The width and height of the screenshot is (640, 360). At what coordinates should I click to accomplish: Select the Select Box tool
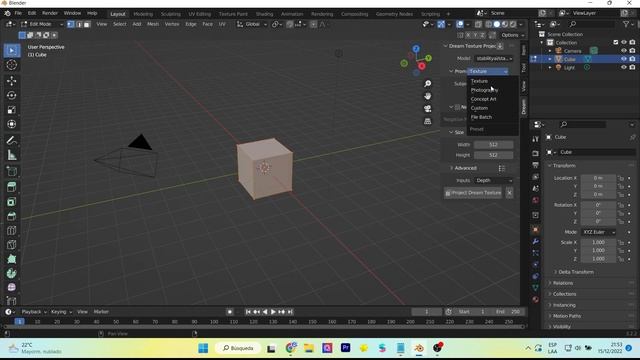point(11,50)
